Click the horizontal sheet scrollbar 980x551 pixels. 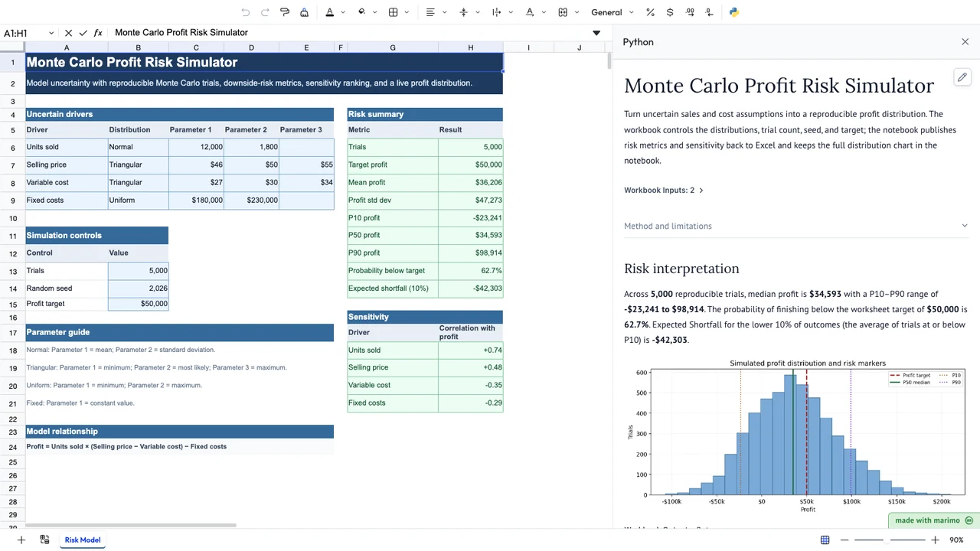point(130,526)
